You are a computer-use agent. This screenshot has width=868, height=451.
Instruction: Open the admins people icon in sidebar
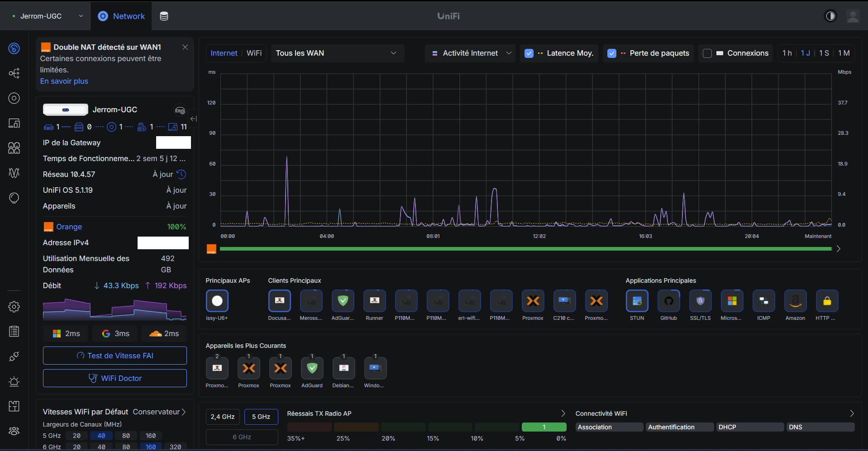click(14, 431)
